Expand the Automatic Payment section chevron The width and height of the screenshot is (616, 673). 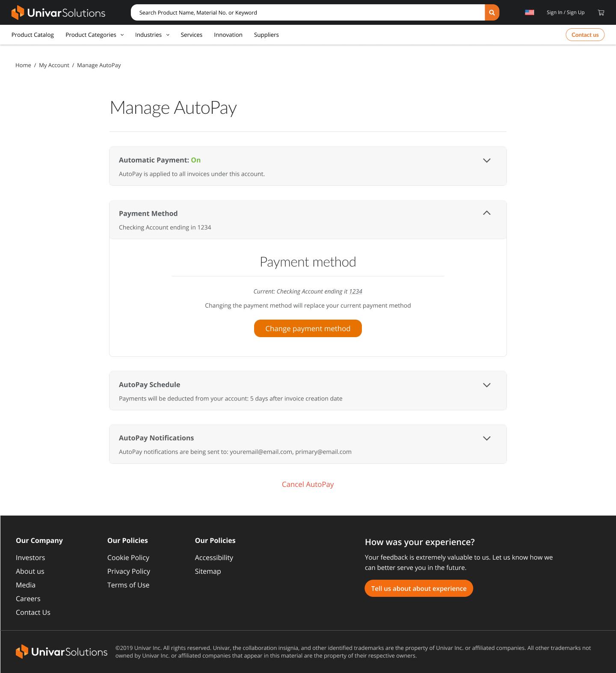487,160
